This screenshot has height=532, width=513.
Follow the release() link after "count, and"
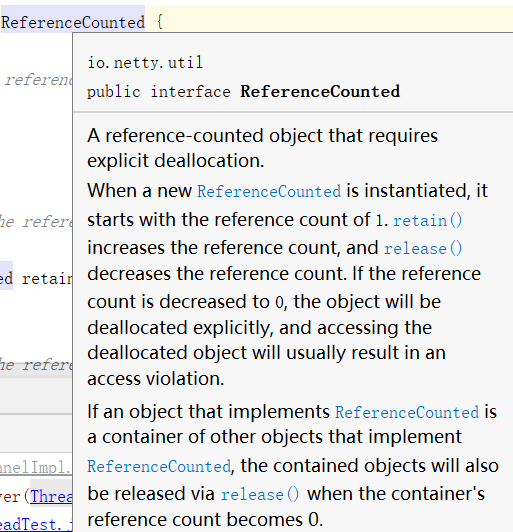[423, 248]
